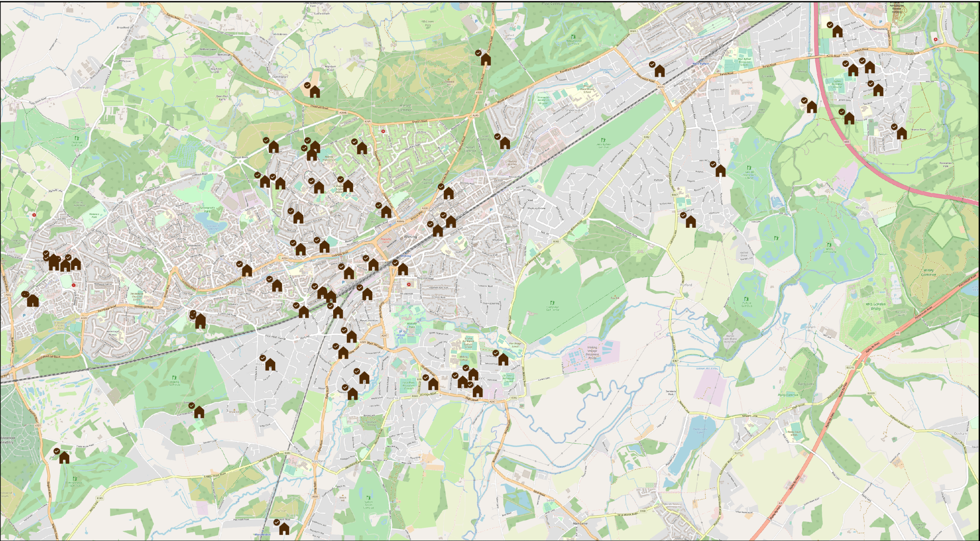Screen dimensions: 980x541
Task: Click checkmark on the northern Chertsey Road house
Action: point(479,53)
